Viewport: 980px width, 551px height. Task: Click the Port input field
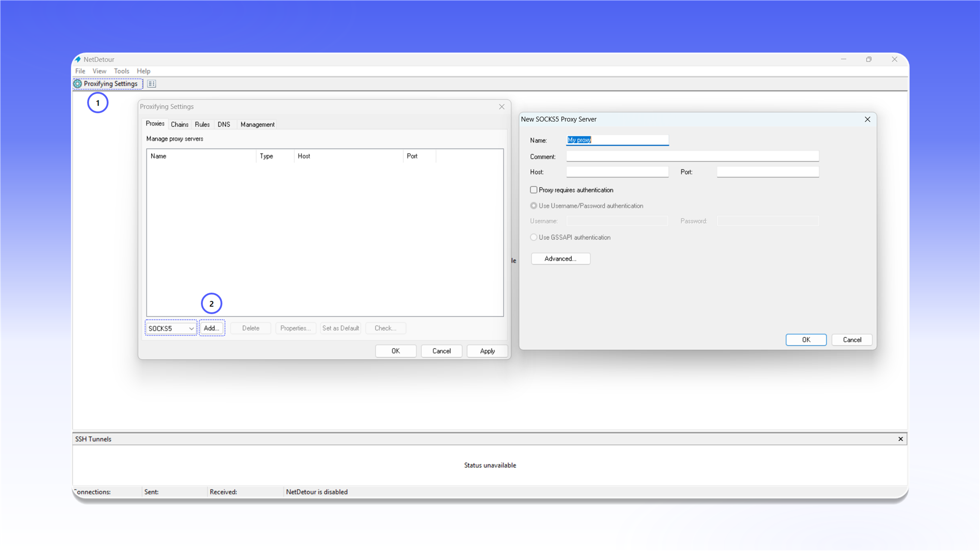click(x=768, y=172)
